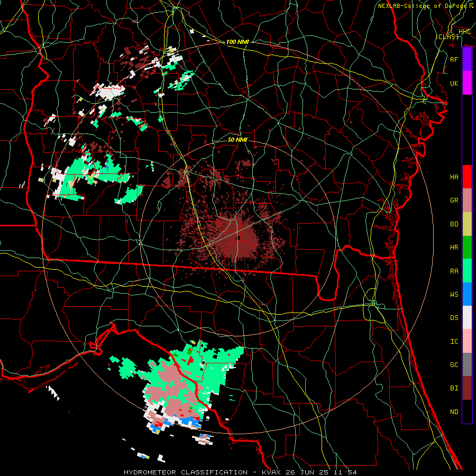Click the GC legend label
This screenshot has height=476, width=476.
point(454,364)
